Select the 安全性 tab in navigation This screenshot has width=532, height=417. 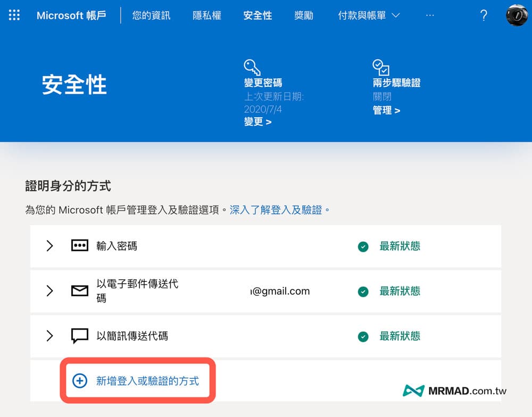point(257,15)
